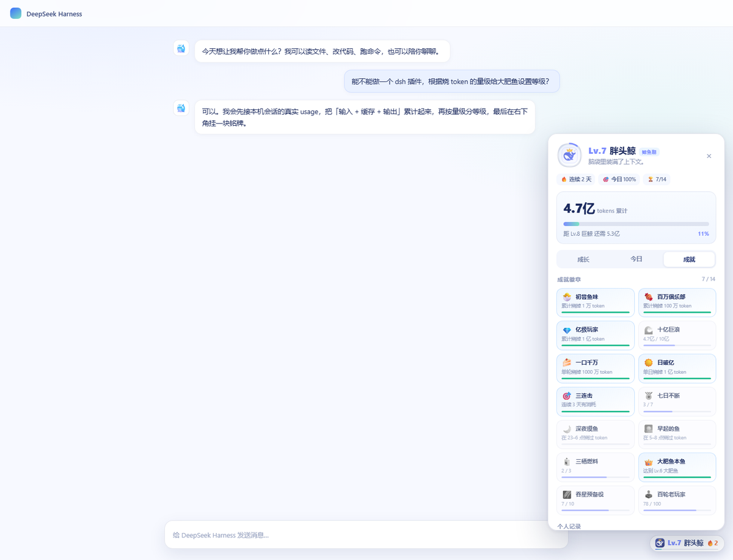Click the 78 / 100 progress text

click(x=652, y=504)
